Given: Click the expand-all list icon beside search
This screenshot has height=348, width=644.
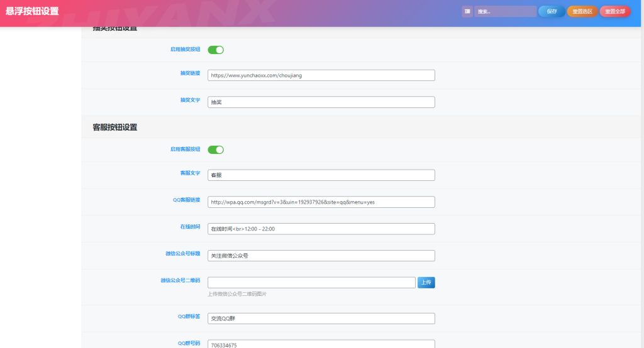Looking at the screenshot, I should coord(467,11).
